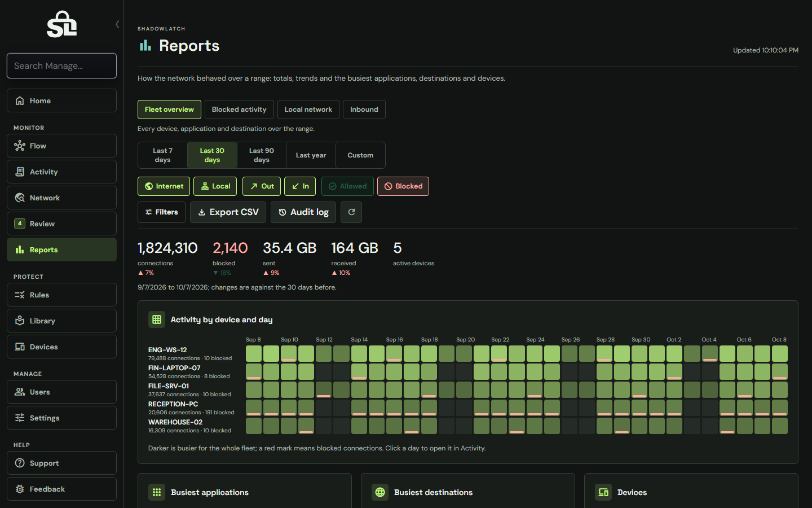Click the circular refresh icon button

pyautogui.click(x=351, y=212)
